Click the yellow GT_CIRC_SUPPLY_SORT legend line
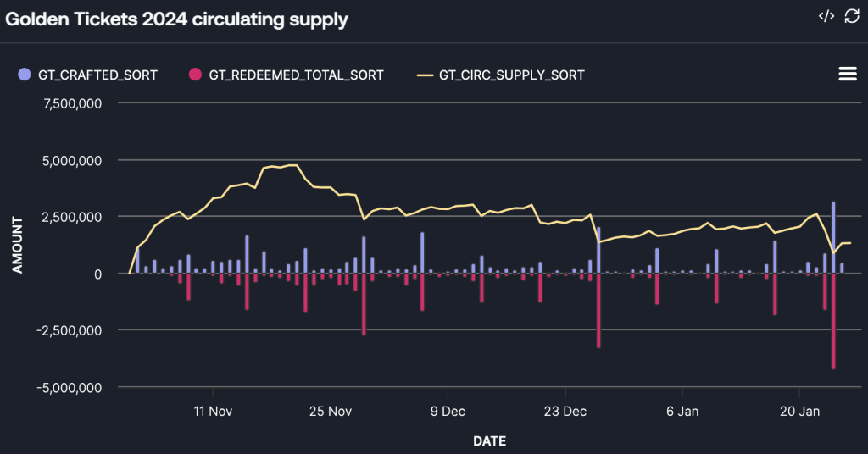 pyautogui.click(x=425, y=75)
